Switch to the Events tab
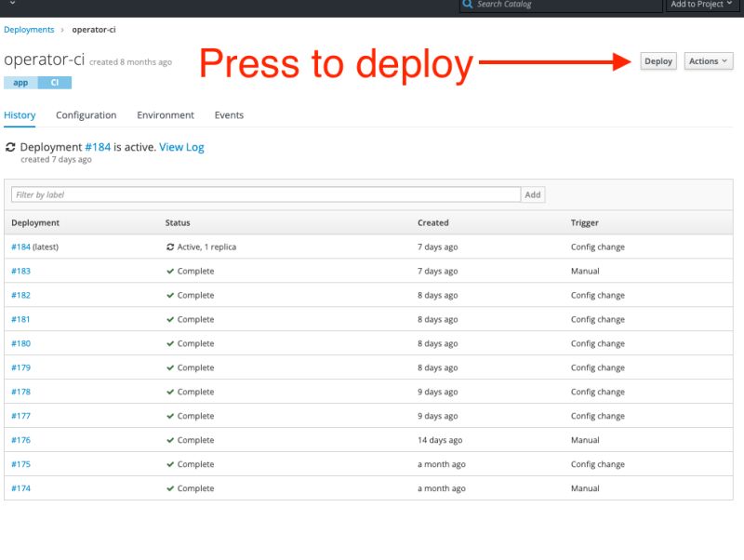 (229, 115)
